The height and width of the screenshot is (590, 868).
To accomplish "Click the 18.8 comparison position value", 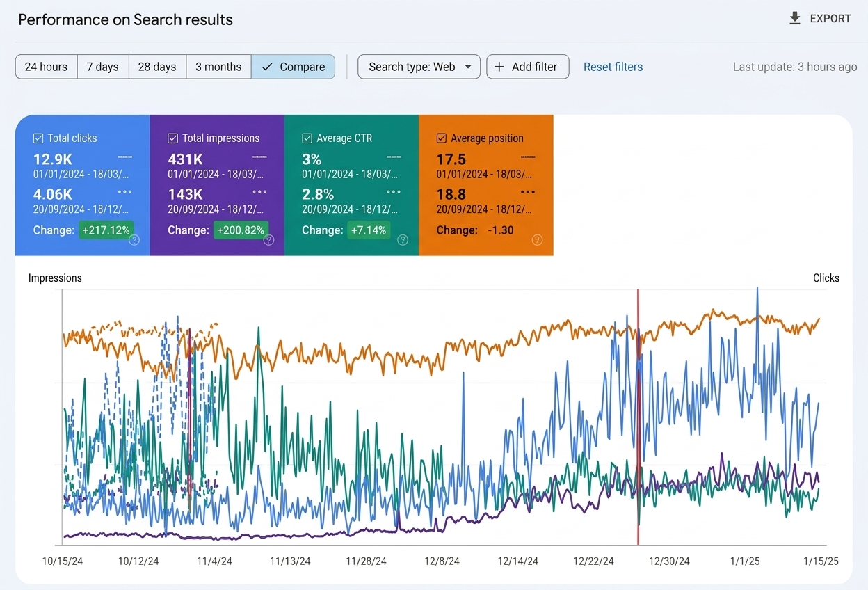I will (451, 194).
